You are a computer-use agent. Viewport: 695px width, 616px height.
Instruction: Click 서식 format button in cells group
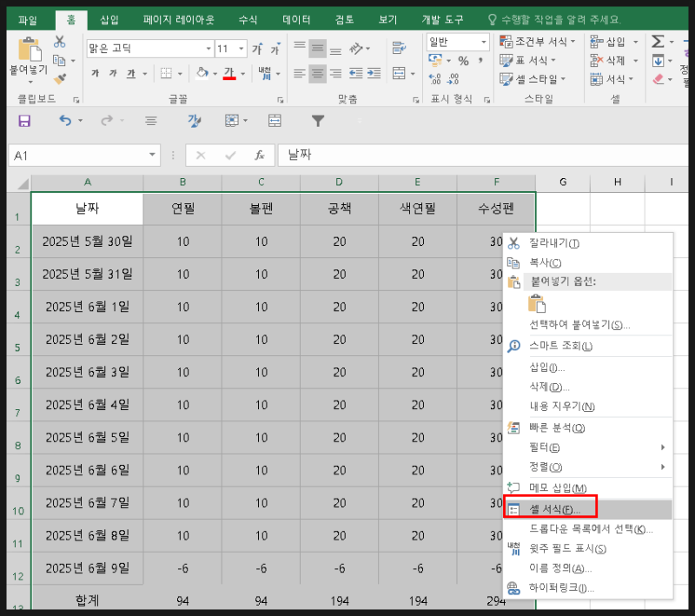pos(607,79)
